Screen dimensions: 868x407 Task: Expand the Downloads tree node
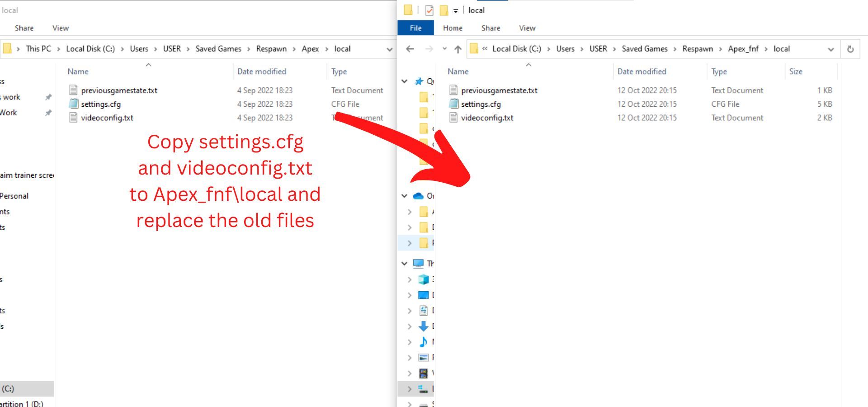pos(410,326)
